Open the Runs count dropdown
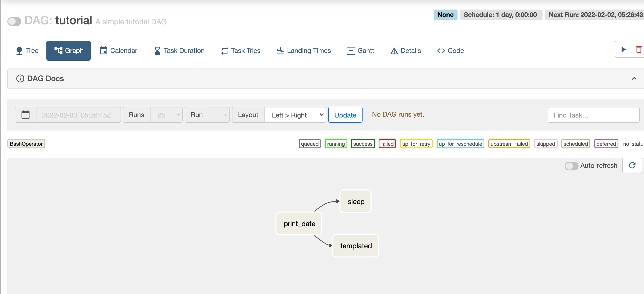This screenshot has height=294, width=644. click(x=166, y=115)
